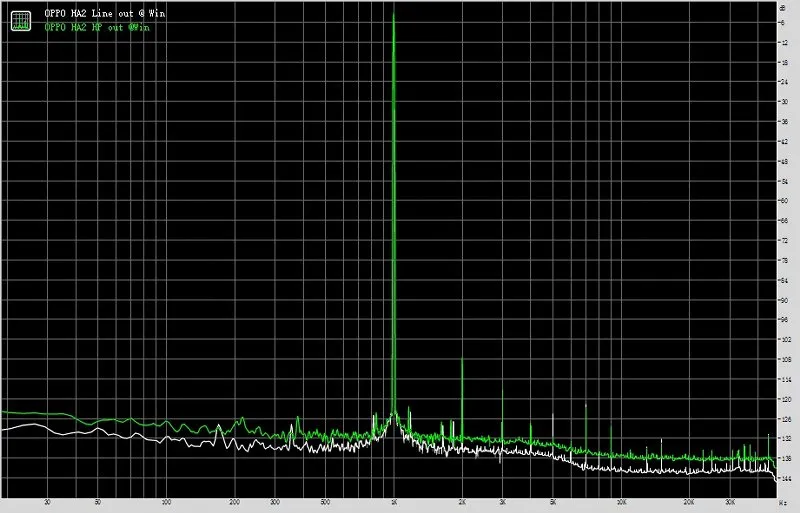Click the 'Hz' unit label at the axis corner
This screenshot has height=513, width=800.
coord(783,503)
